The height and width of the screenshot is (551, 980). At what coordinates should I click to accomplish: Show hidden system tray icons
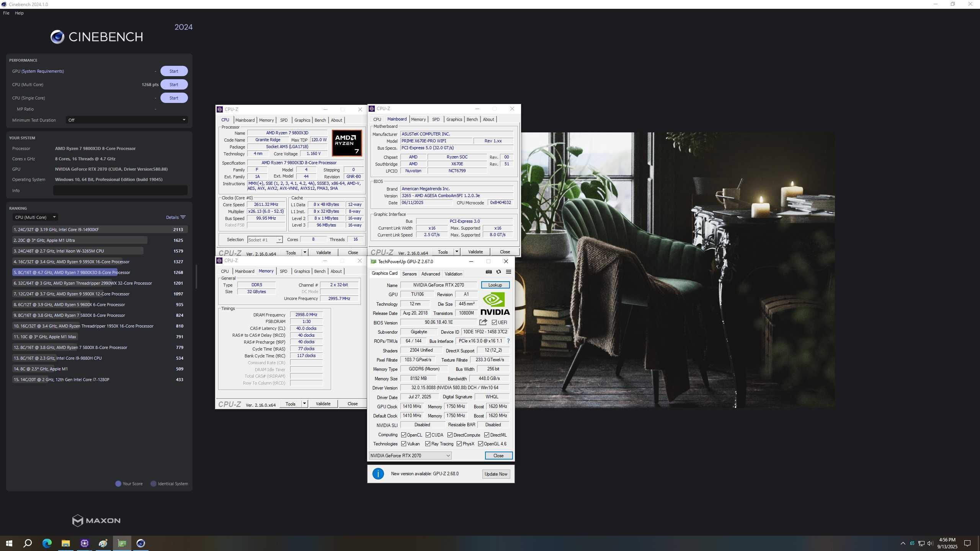(x=903, y=543)
